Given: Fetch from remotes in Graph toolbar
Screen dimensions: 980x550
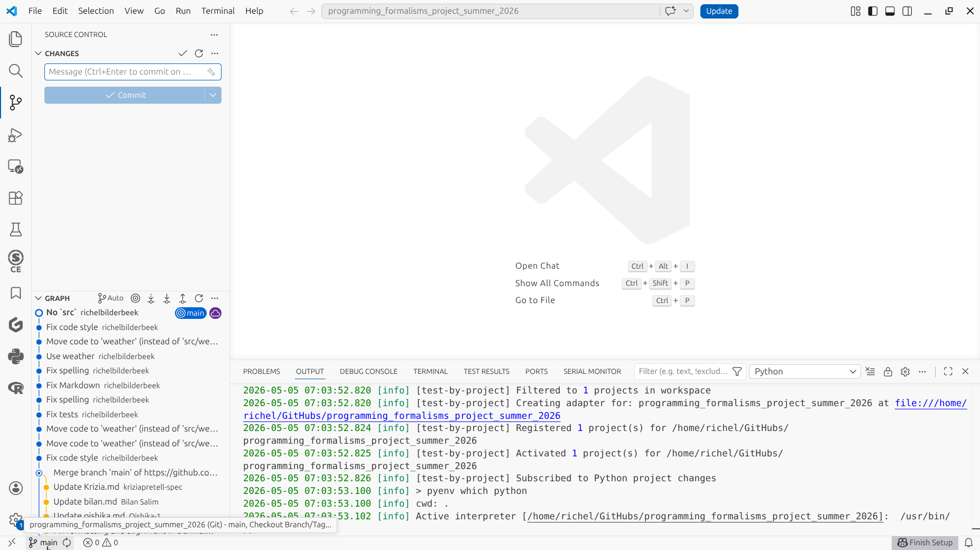Looking at the screenshot, I should coord(151,298).
